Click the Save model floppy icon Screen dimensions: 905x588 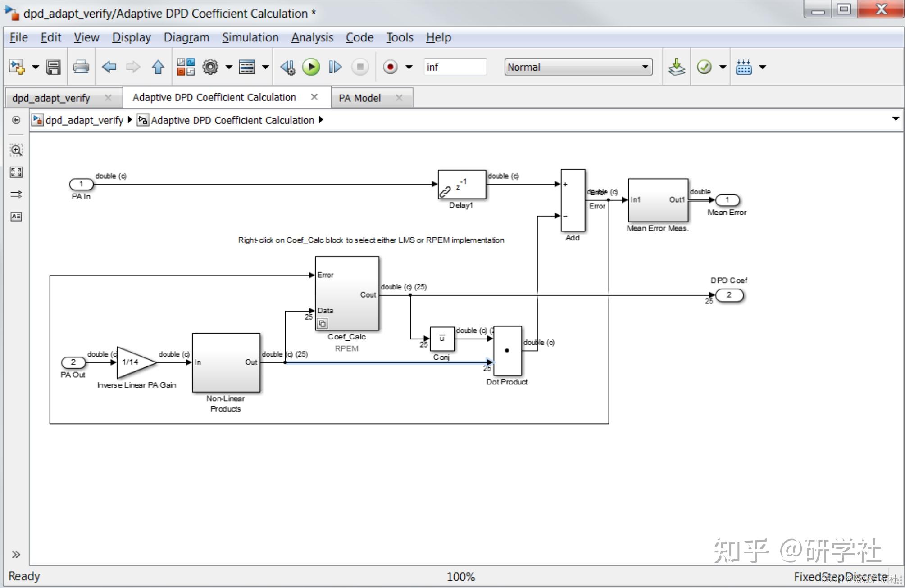(x=53, y=67)
